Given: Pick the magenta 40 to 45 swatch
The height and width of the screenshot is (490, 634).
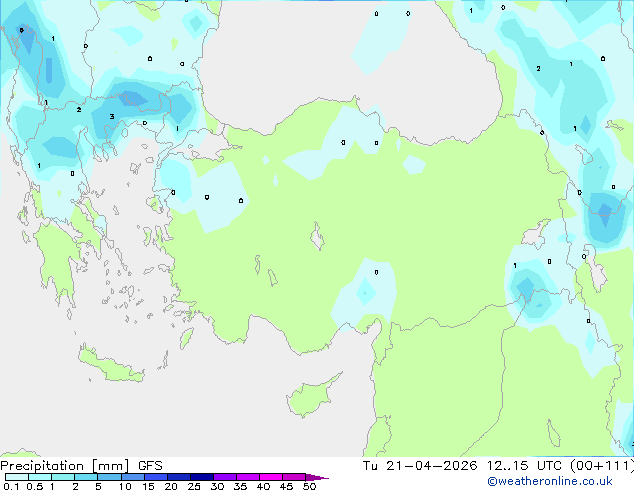Looking at the screenshot, I should 271,477.
